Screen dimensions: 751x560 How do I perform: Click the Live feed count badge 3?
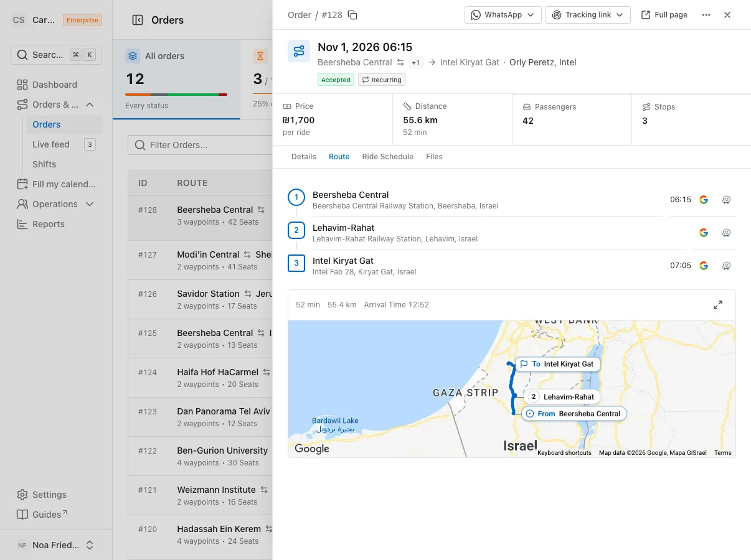point(90,145)
